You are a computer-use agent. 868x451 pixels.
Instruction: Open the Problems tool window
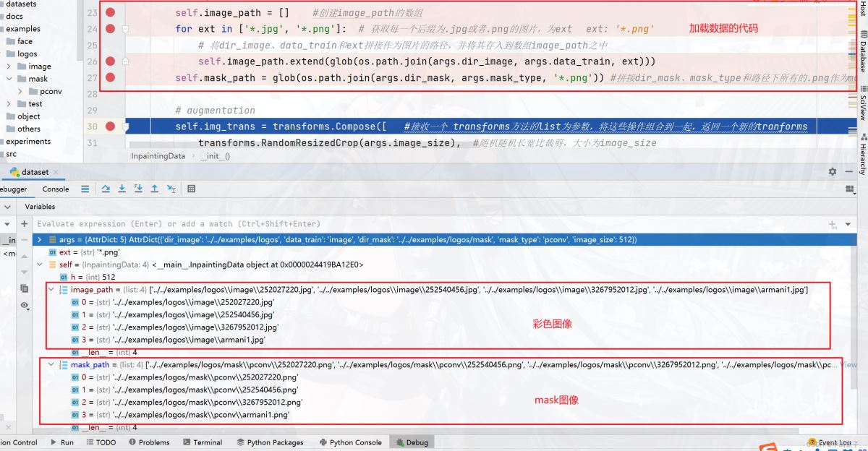point(149,442)
